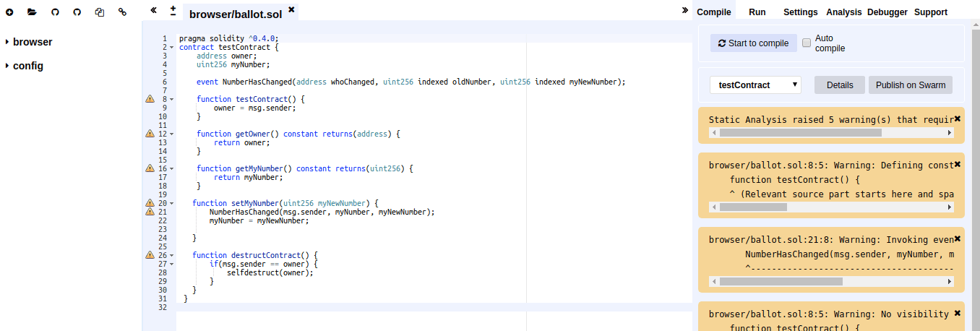Image resolution: width=980 pixels, height=331 pixels.
Task: Close the browser/ballot.sol tab
Action: coord(291,9)
